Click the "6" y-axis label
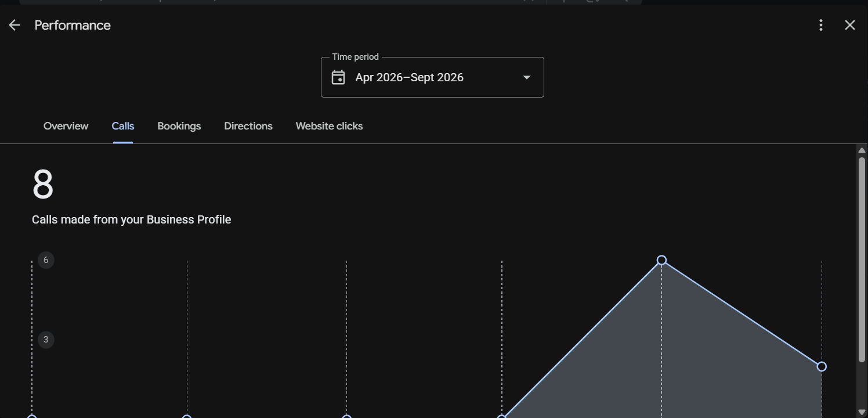This screenshot has height=418, width=868. 46,260
